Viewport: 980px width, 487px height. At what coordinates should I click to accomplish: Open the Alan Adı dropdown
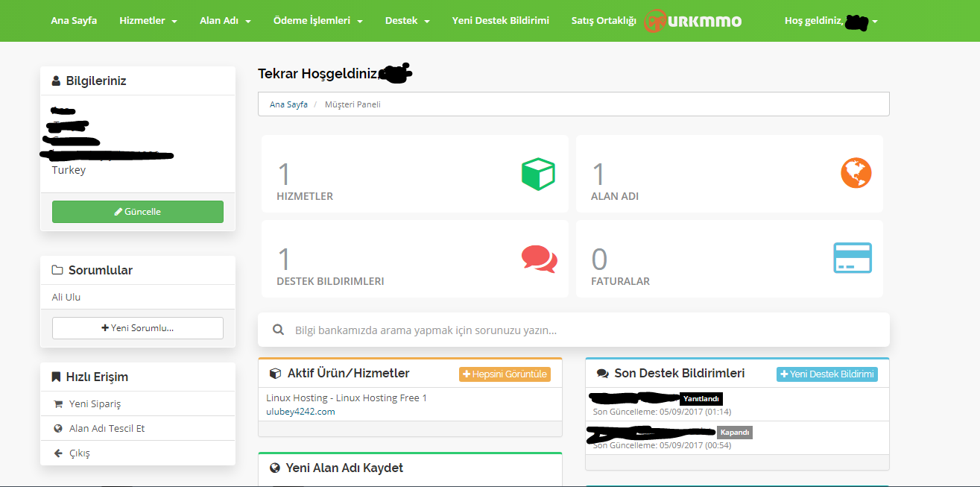tap(225, 21)
